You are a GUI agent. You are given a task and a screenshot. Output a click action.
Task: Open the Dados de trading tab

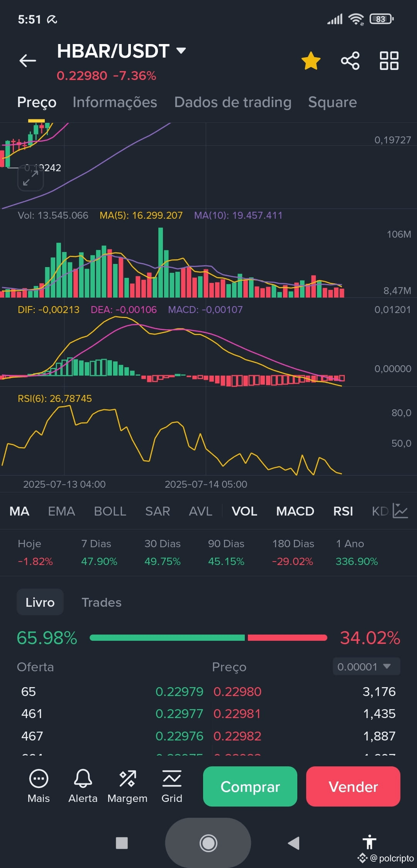[x=233, y=102]
